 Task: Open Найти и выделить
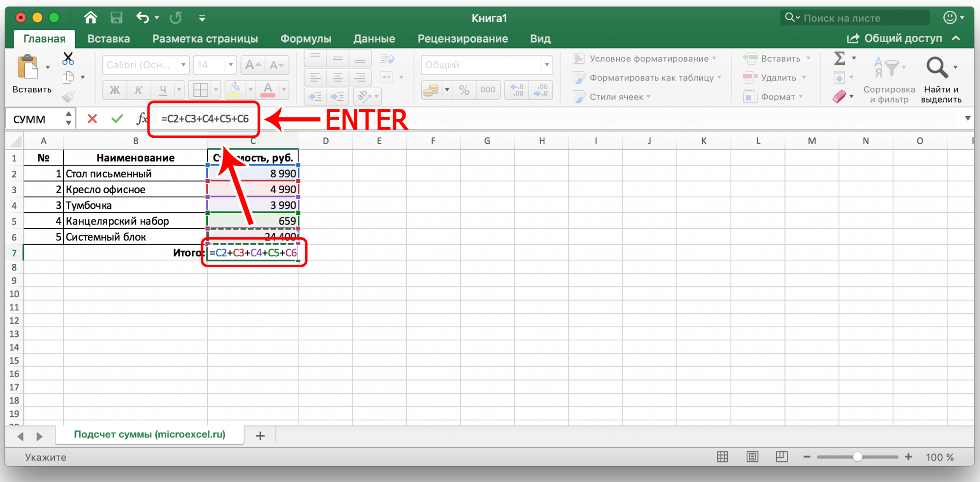click(x=941, y=79)
